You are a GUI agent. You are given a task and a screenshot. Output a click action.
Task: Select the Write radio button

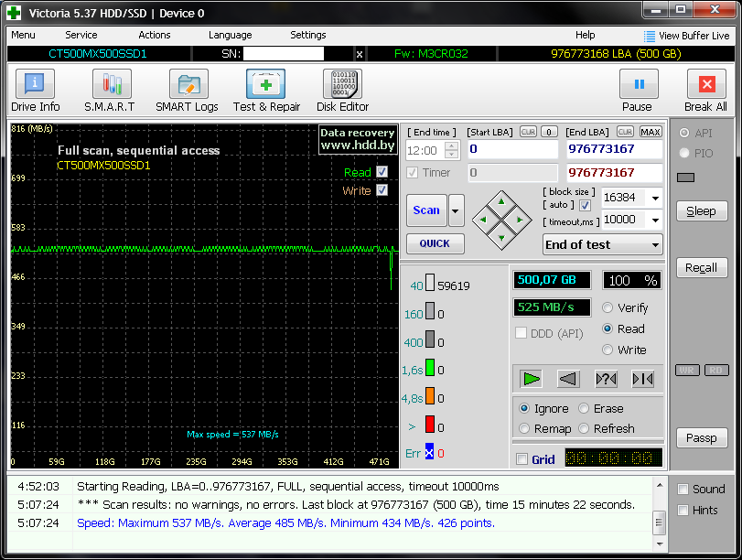click(x=608, y=350)
